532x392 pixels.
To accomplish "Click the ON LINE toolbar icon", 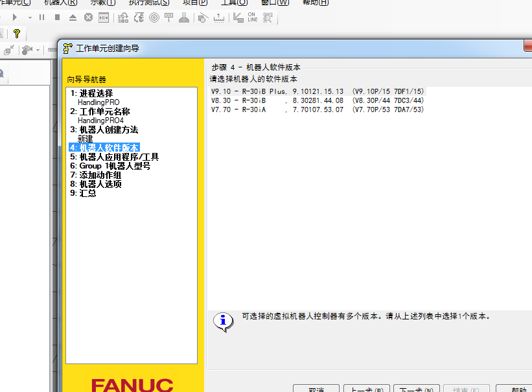I will [253, 17].
